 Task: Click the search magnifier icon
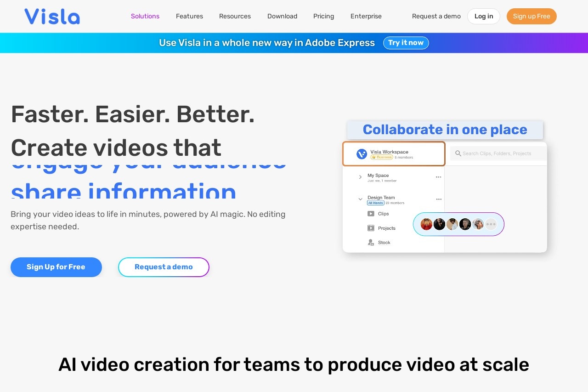tap(458, 153)
